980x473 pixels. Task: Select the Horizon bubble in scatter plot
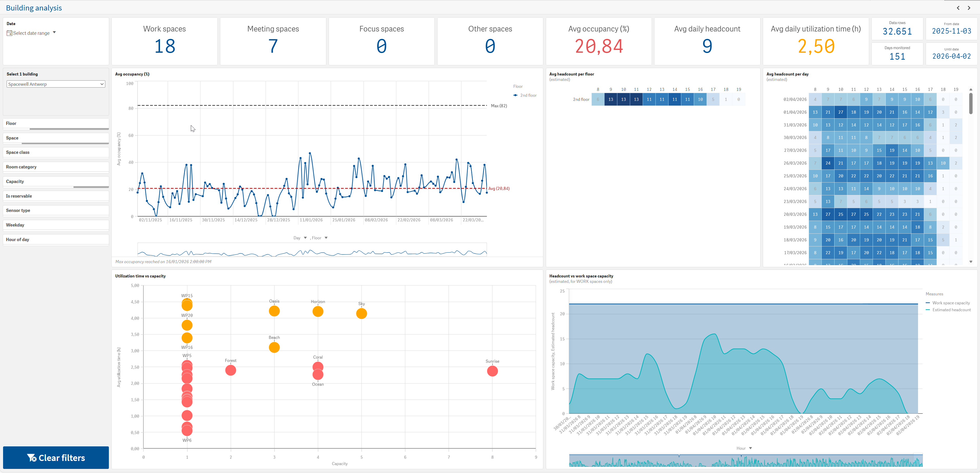(318, 312)
